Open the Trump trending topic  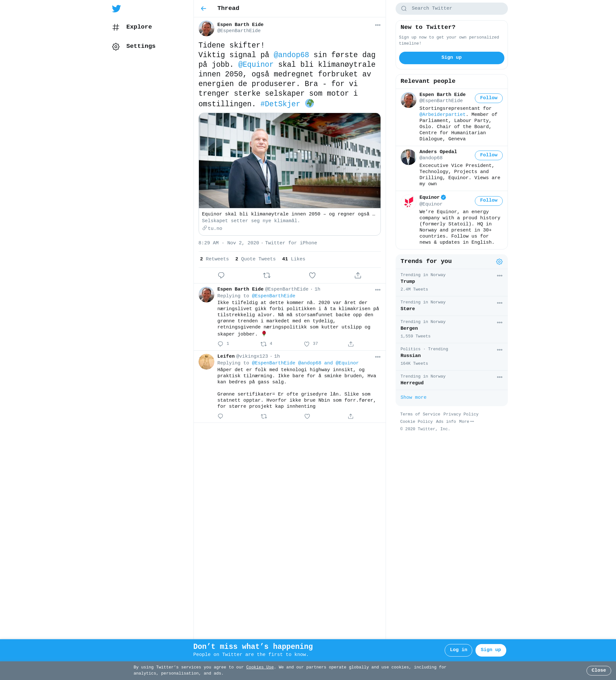pos(451,282)
